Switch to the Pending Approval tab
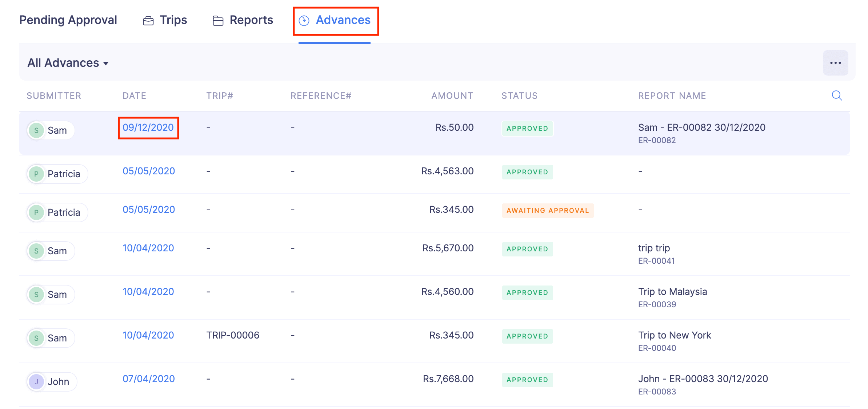This screenshot has width=868, height=409. (68, 20)
